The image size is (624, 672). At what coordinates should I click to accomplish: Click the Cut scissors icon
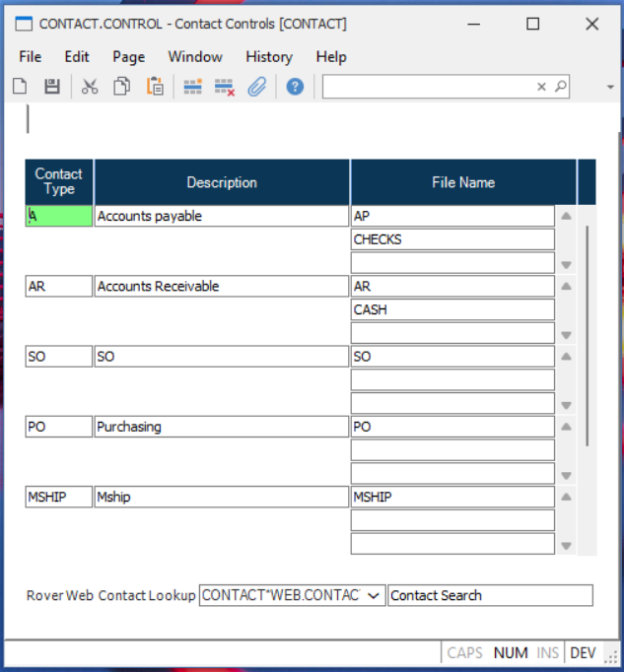[x=90, y=87]
